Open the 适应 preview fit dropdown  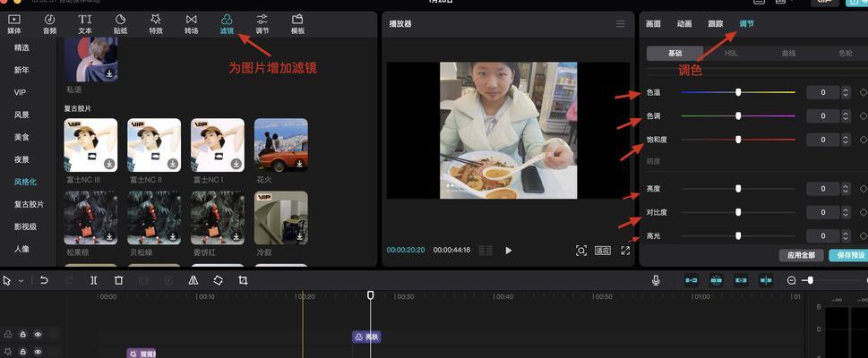[x=602, y=250]
